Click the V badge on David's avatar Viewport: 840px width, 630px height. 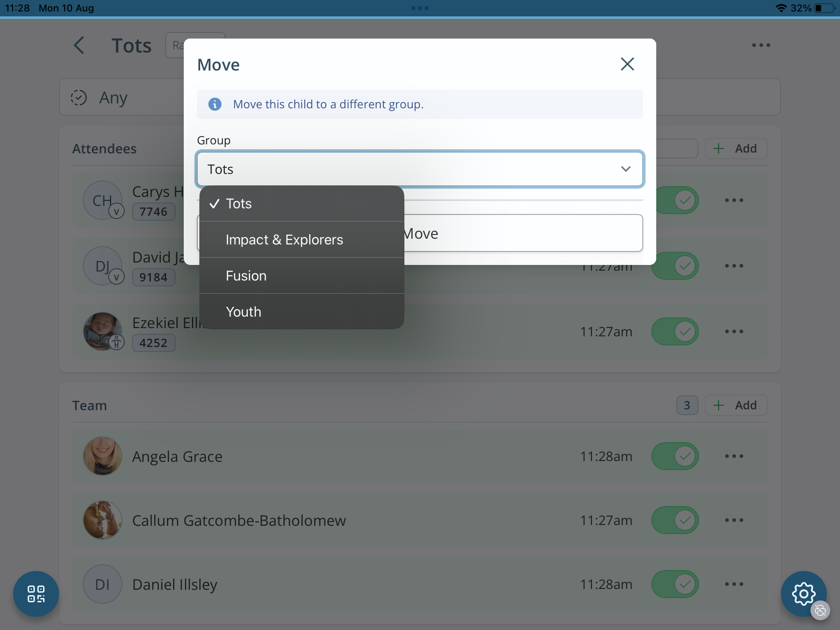click(x=116, y=277)
